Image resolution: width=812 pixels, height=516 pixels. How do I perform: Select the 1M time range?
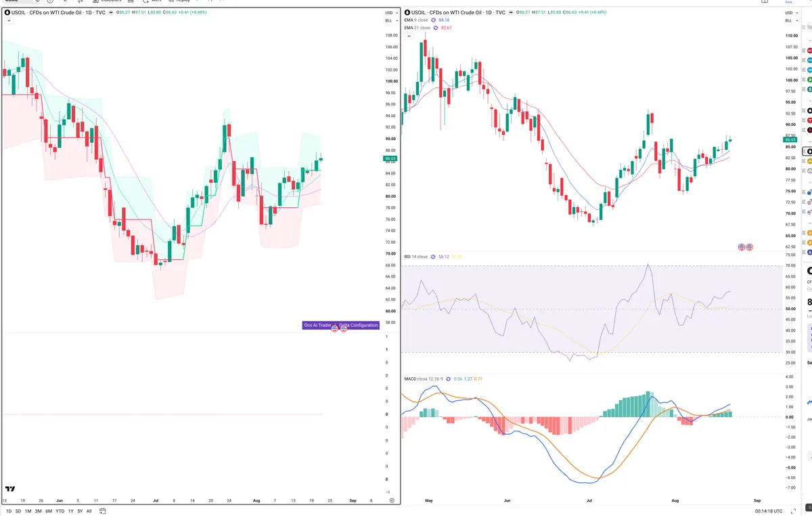click(28, 511)
